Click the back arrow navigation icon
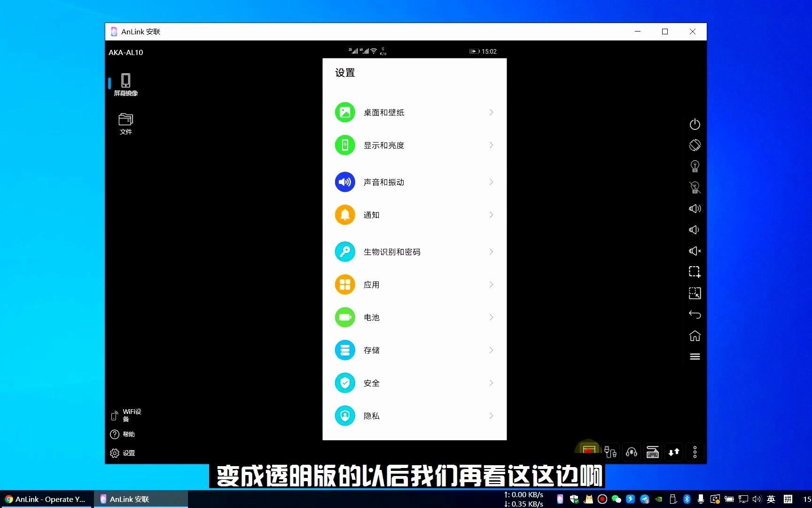Screen dimensions: 812x508 tap(695, 314)
